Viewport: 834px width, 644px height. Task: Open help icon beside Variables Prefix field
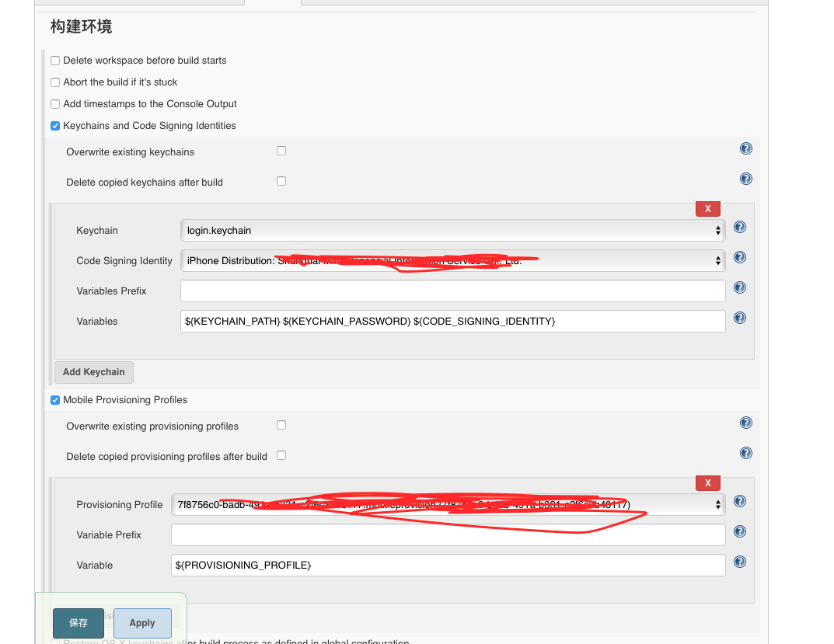pos(739,287)
